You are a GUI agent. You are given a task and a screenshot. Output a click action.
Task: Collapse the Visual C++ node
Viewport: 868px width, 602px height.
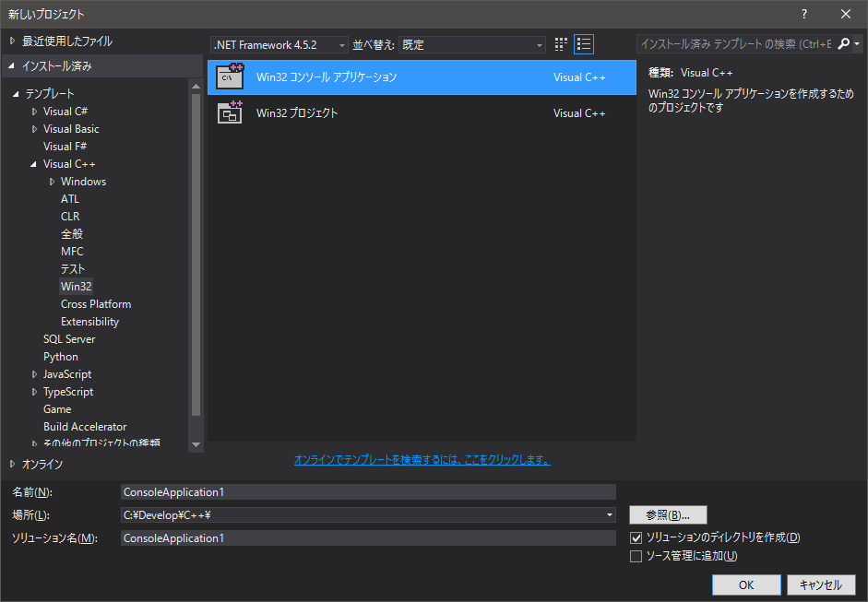click(x=34, y=164)
